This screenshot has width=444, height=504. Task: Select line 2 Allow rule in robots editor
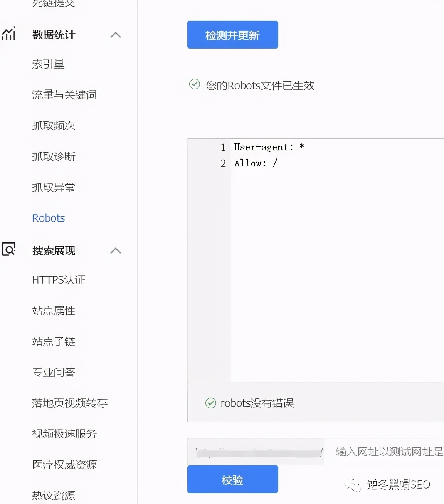coord(256,163)
